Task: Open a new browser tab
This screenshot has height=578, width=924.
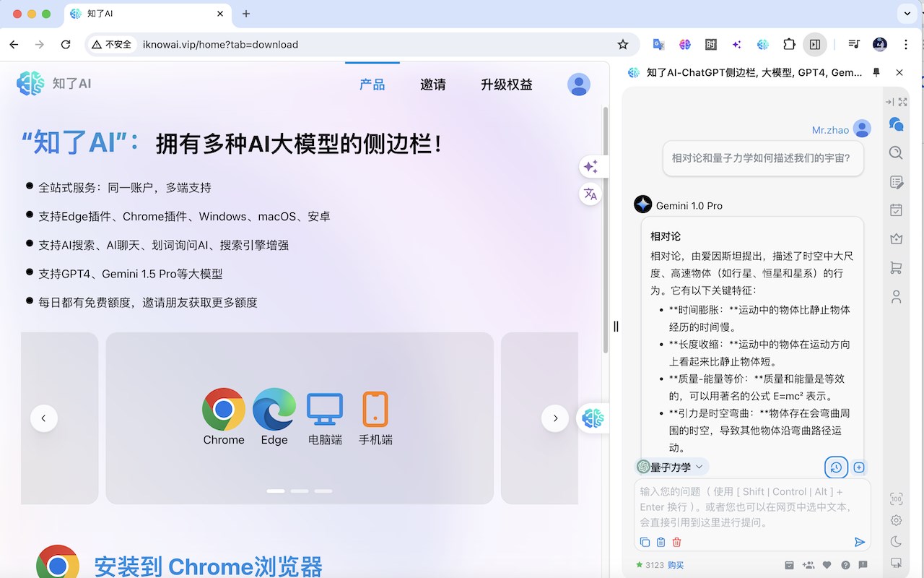Action: click(246, 14)
